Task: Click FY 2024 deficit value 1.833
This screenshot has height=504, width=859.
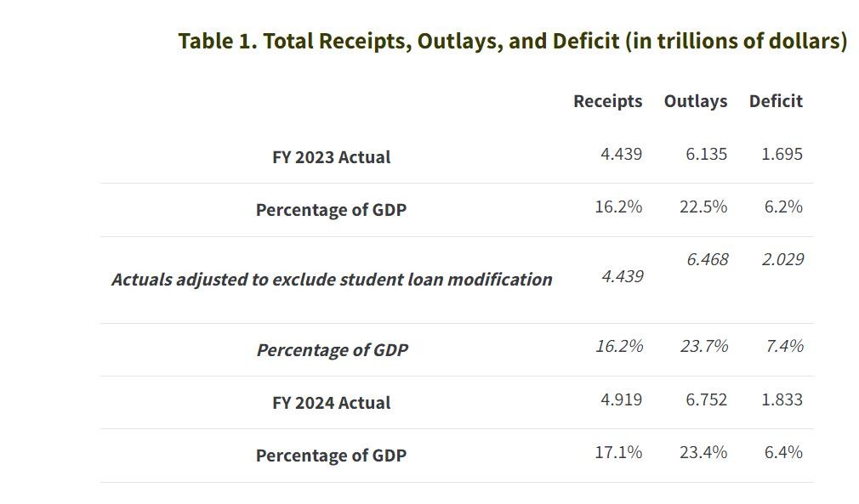Action: (782, 400)
